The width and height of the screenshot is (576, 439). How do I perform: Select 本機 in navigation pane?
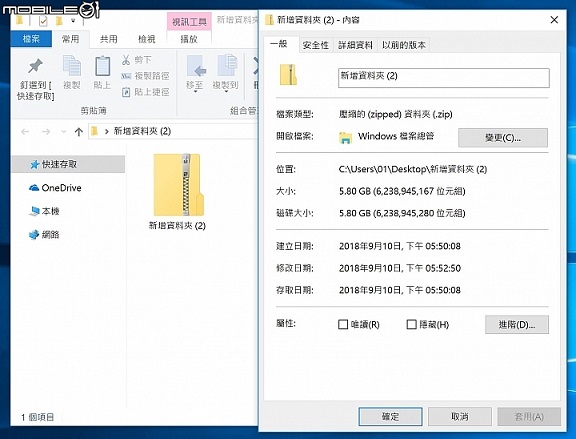[44, 211]
